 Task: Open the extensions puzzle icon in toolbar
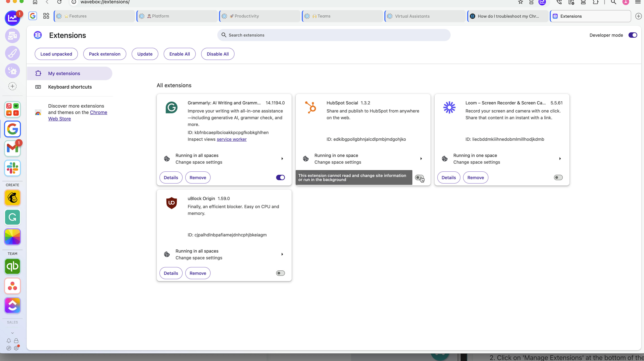pyautogui.click(x=596, y=2)
